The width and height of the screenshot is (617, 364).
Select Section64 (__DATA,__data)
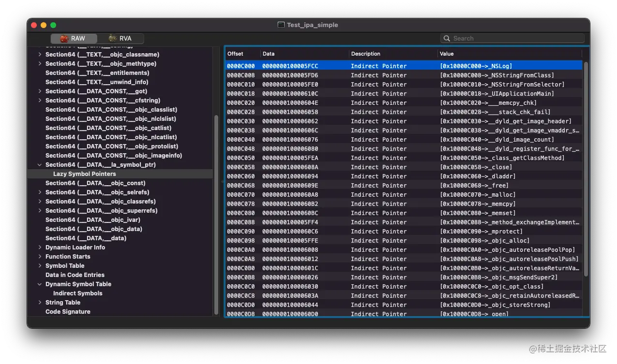[x=86, y=238]
